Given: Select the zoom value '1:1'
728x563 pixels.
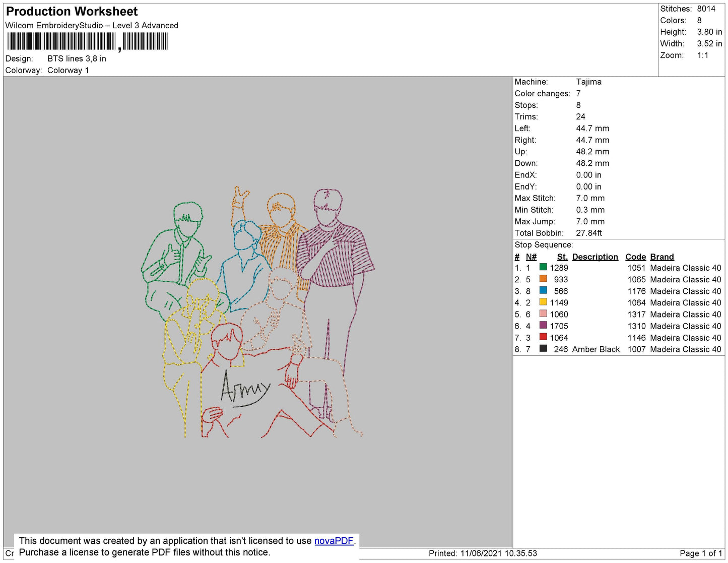Looking at the screenshot, I should click(703, 55).
